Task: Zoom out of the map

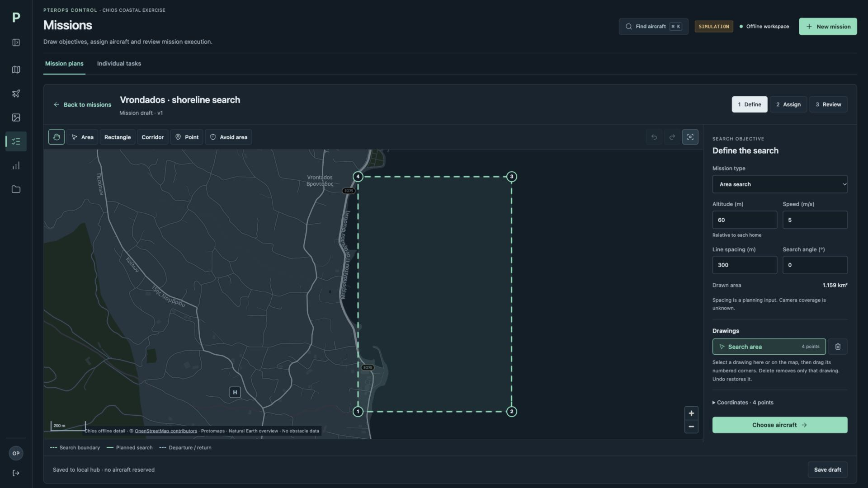Action: 691,427
